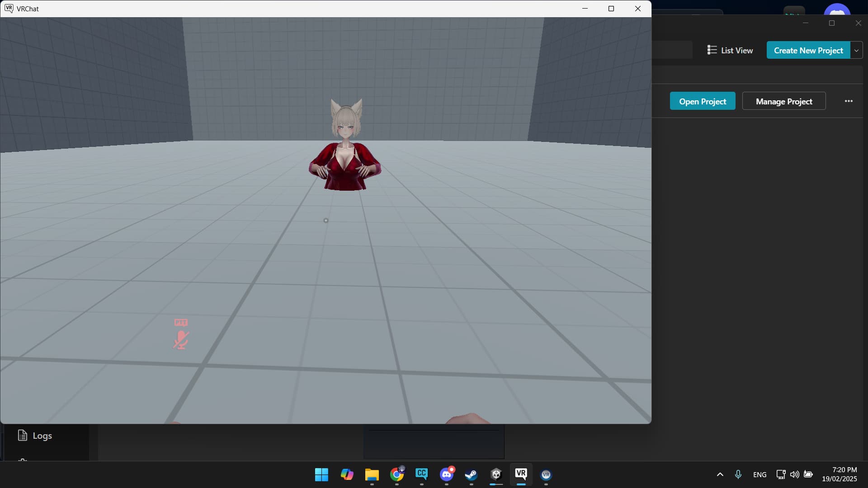The height and width of the screenshot is (488, 868).
Task: Click the round VR icon in taskbar
Action: (x=546, y=474)
